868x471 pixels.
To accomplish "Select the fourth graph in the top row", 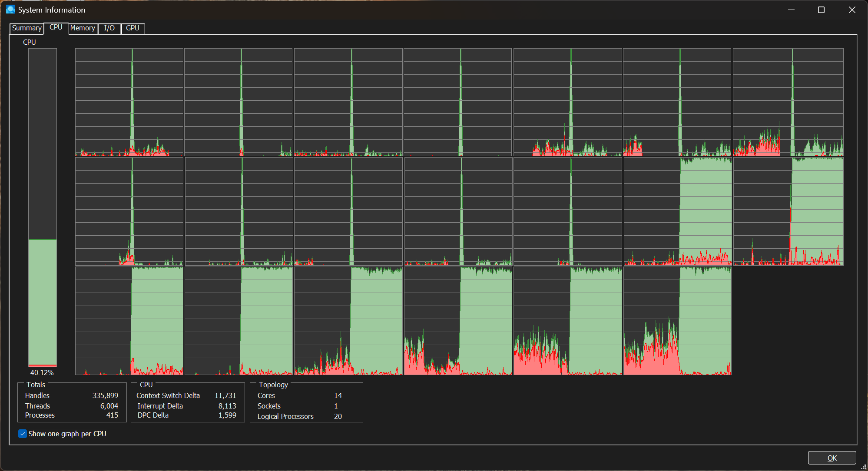I will (x=457, y=102).
